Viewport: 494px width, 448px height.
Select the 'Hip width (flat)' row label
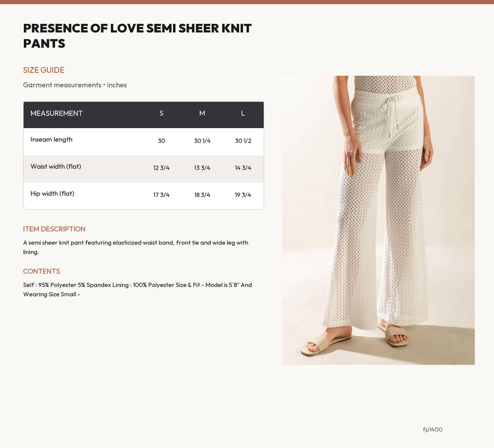pyautogui.click(x=52, y=194)
